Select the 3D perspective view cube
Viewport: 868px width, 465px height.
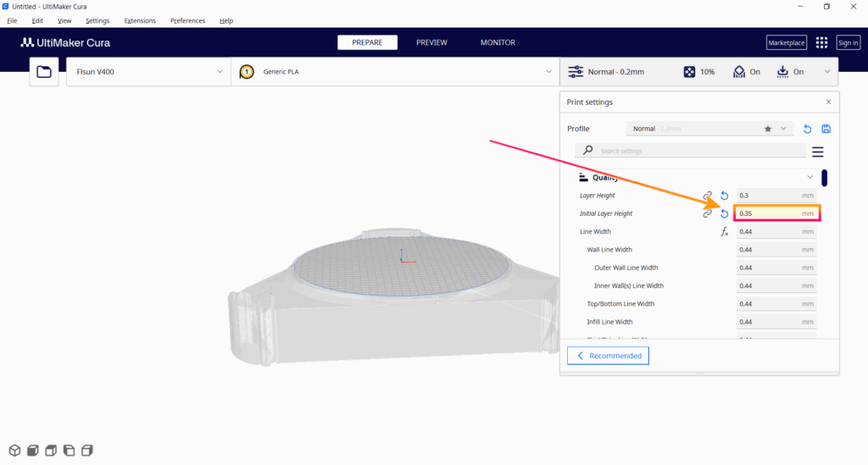(15, 451)
